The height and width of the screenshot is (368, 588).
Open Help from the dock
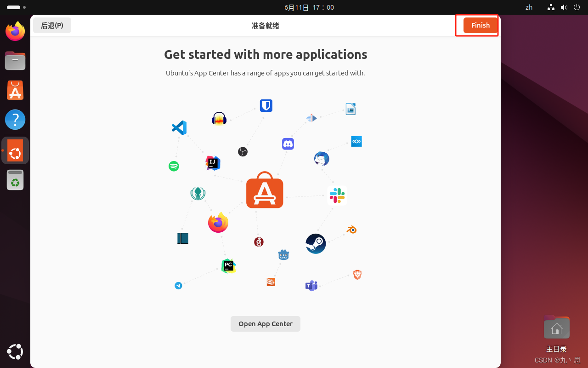(15, 120)
